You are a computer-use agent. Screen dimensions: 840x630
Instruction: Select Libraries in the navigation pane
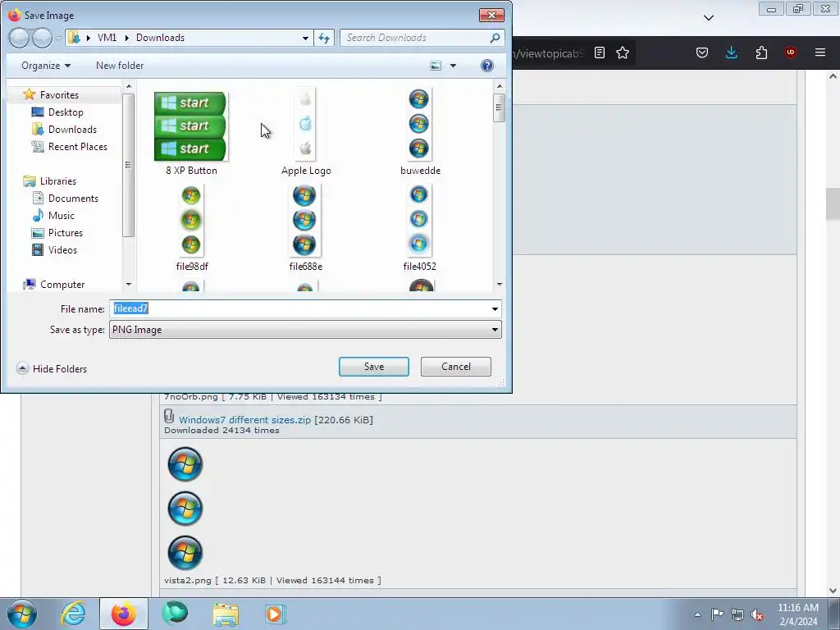pyautogui.click(x=58, y=181)
